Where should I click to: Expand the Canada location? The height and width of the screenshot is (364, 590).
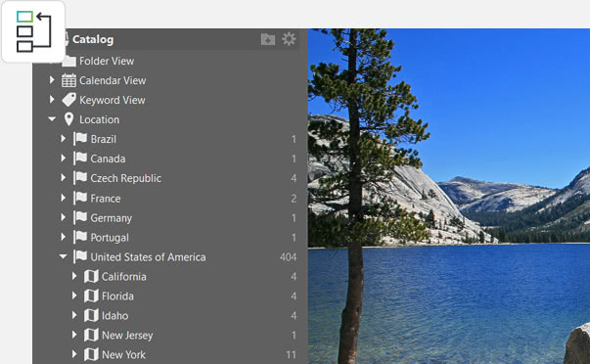pos(64,159)
